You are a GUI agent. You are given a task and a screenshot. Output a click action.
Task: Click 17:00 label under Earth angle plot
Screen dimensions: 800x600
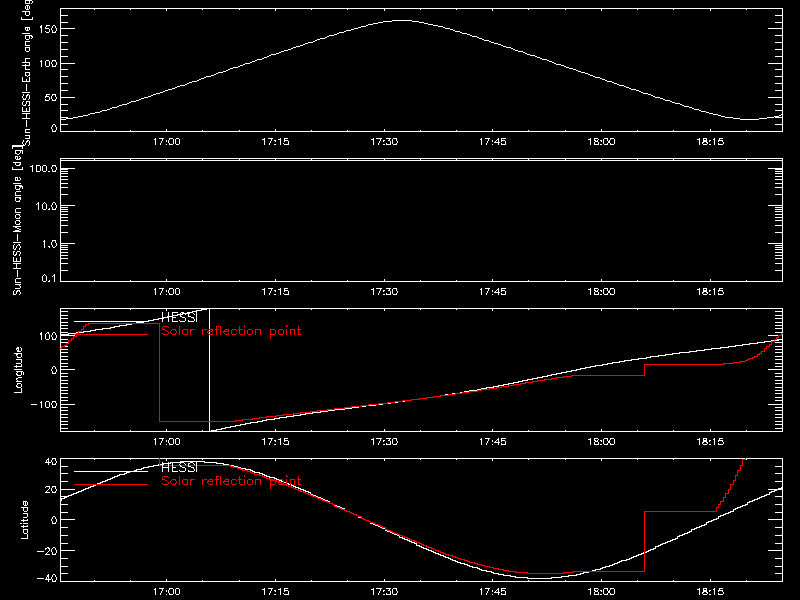point(167,142)
